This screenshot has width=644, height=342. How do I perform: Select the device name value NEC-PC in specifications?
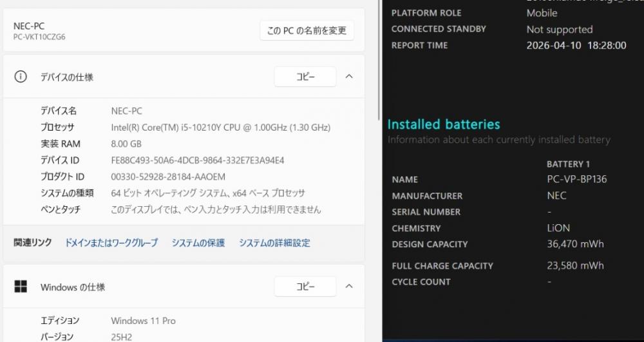[x=126, y=111]
